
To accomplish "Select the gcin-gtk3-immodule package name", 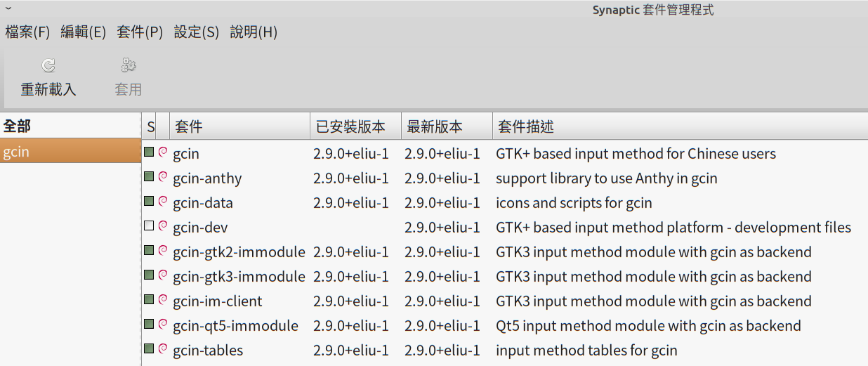I will (239, 277).
